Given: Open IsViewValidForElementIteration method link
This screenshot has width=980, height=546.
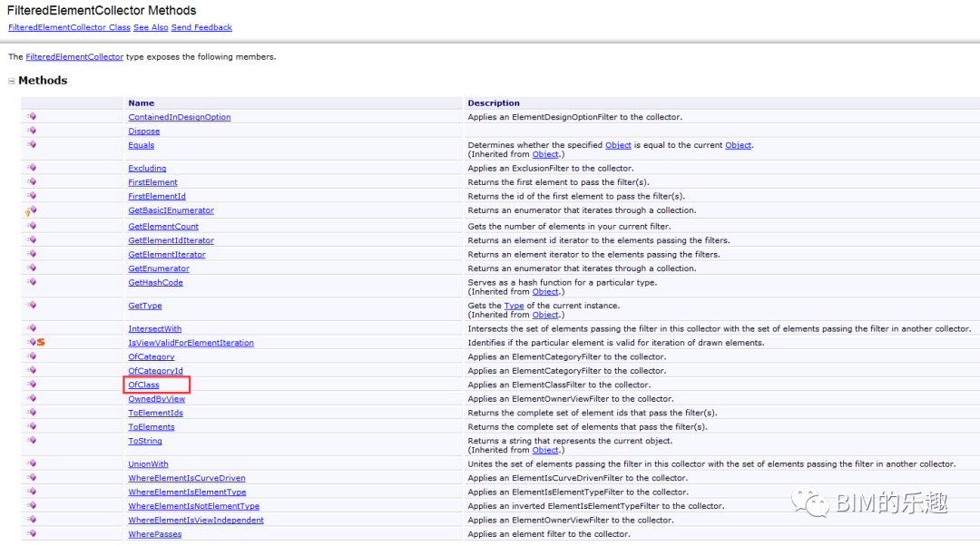Looking at the screenshot, I should coord(191,343).
